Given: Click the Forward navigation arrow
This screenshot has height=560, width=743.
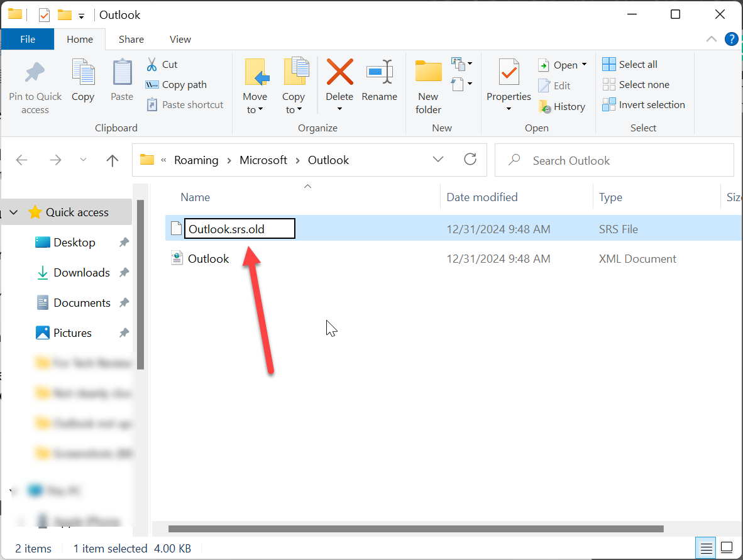Looking at the screenshot, I should click(x=55, y=160).
